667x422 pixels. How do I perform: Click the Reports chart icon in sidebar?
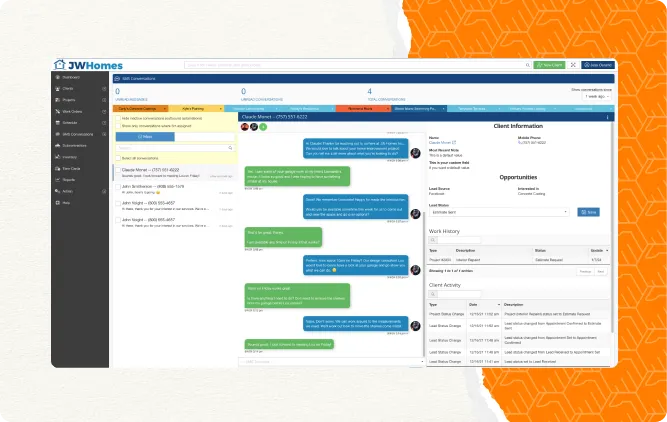(57, 180)
